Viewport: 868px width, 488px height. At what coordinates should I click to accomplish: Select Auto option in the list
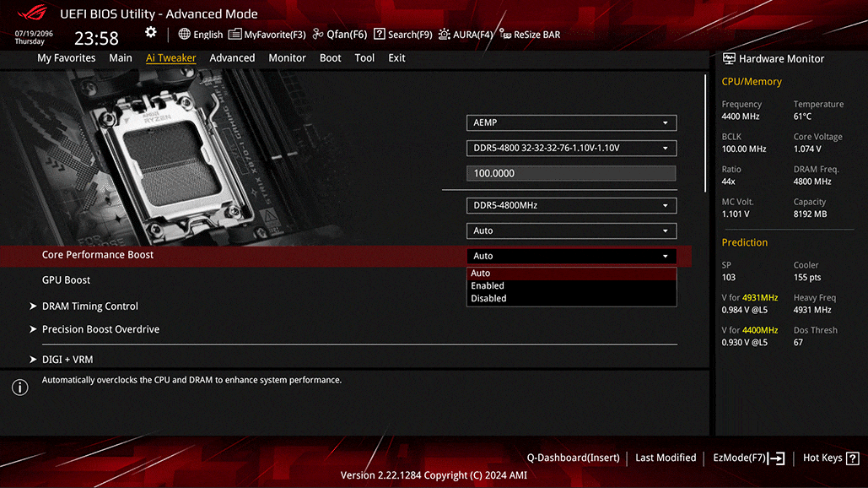click(x=571, y=273)
